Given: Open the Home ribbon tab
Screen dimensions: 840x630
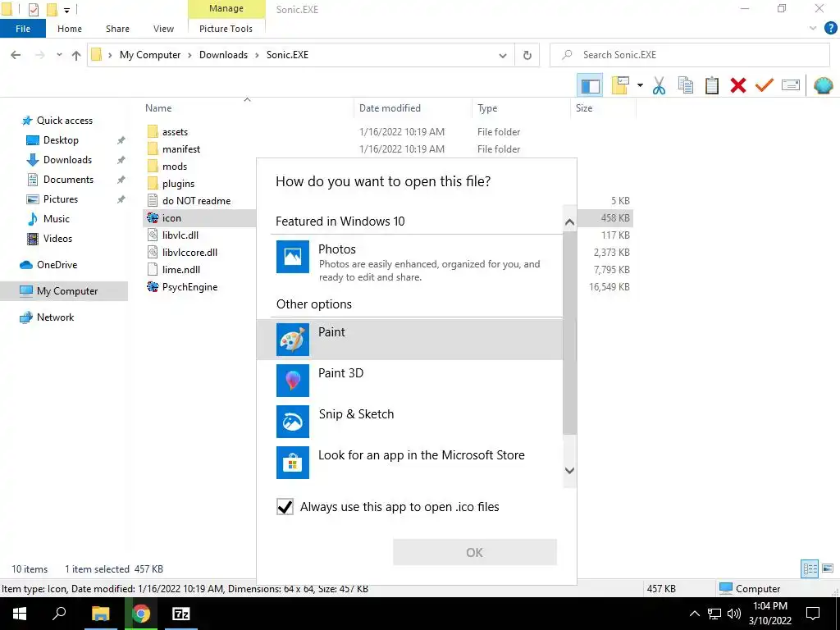Looking at the screenshot, I should coord(70,29).
